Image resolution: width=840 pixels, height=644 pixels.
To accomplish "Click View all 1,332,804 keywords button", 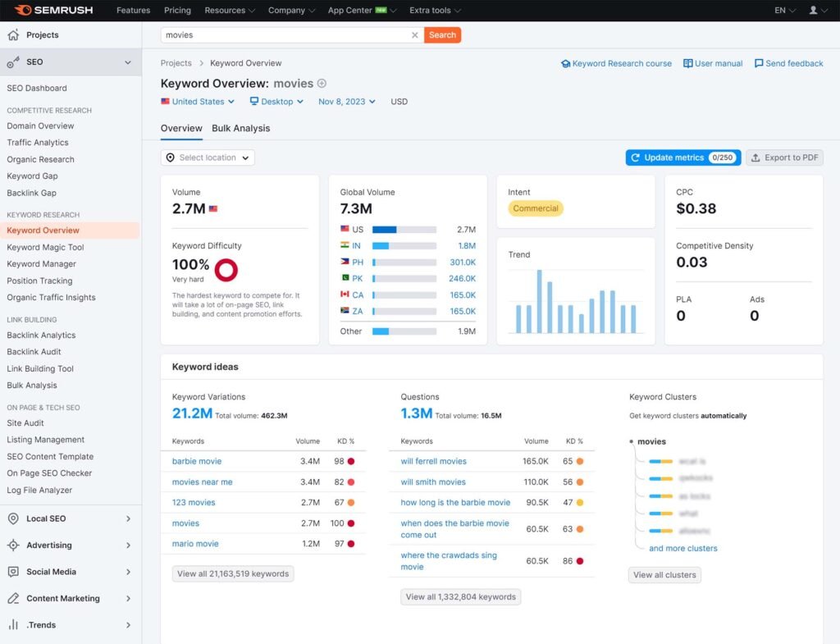I will pos(461,597).
